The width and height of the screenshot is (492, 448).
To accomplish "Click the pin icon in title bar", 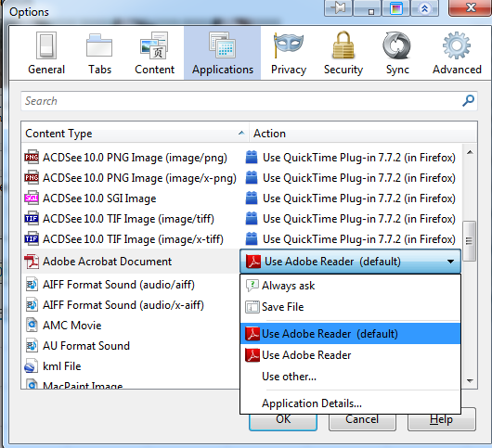I will [x=338, y=8].
